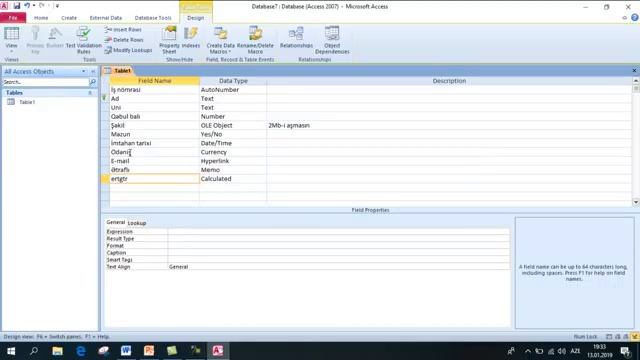Click the AutoNumber data type cell
Viewport: 640px width, 360px height.
[233, 90]
